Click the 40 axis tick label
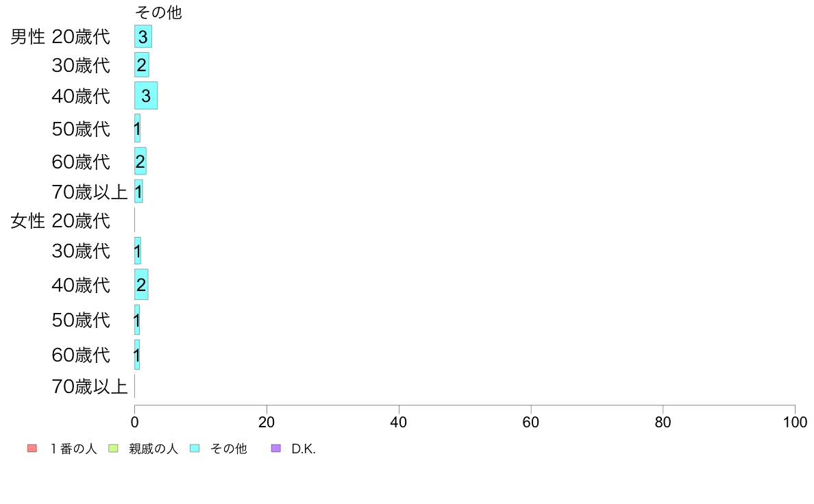Image resolution: width=814 pixels, height=504 pixels. (x=399, y=423)
